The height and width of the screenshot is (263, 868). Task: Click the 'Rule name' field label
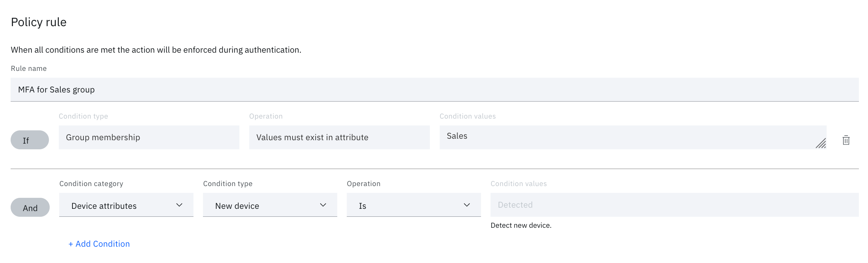click(x=29, y=69)
